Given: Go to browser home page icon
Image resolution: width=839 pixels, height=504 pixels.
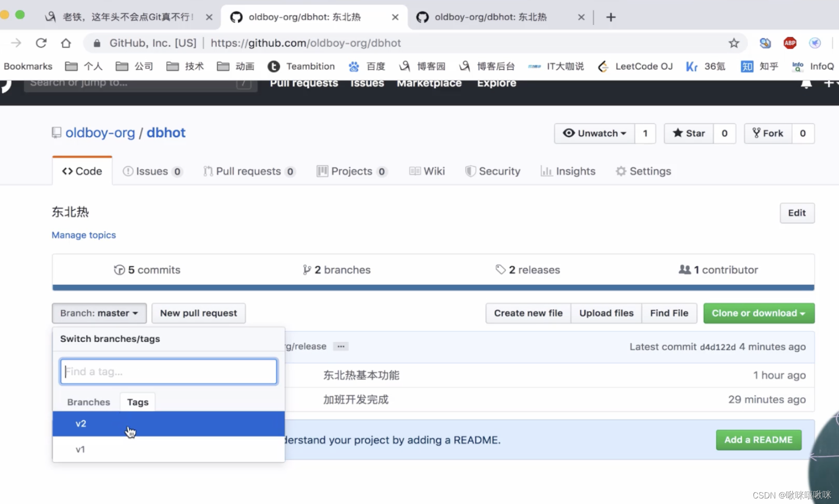Looking at the screenshot, I should 66,43.
